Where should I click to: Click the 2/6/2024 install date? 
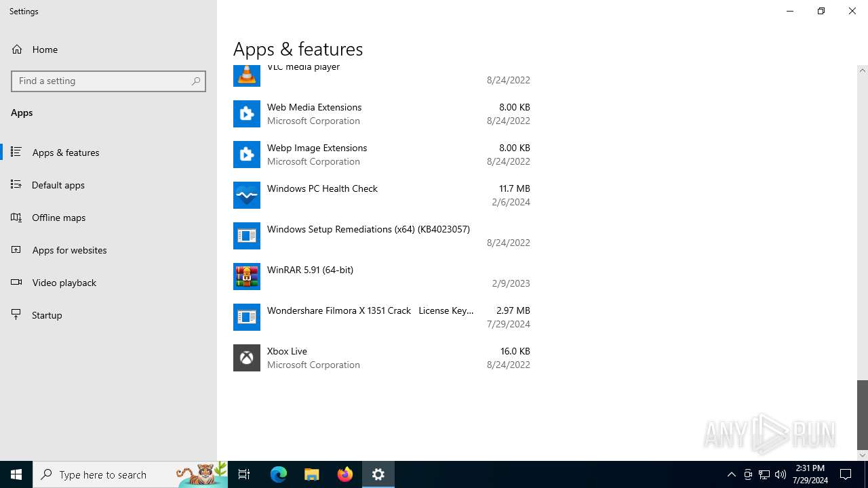511,202
